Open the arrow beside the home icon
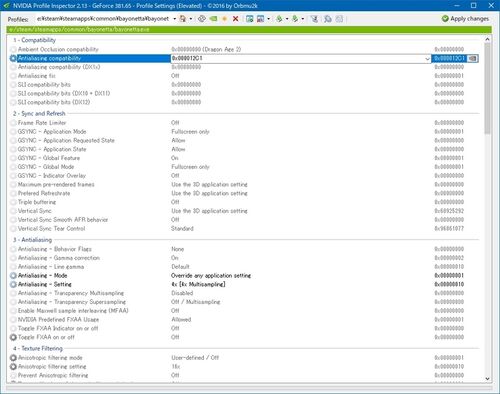Viewport: 500px width, 394px height. point(191,19)
